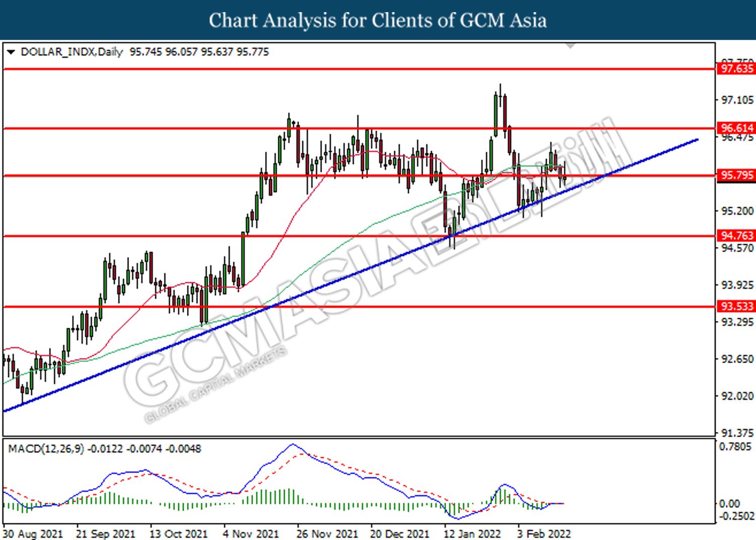Click the 26 Nov 2021 date label
Screen dimensions: 756x540
[x=327, y=534]
